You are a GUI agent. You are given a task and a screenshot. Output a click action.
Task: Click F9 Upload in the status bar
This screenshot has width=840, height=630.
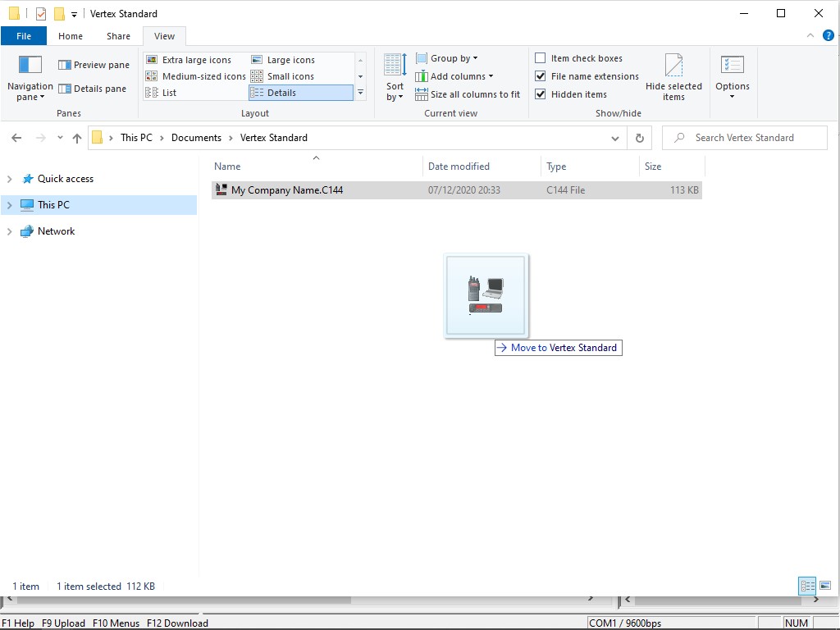click(x=63, y=623)
